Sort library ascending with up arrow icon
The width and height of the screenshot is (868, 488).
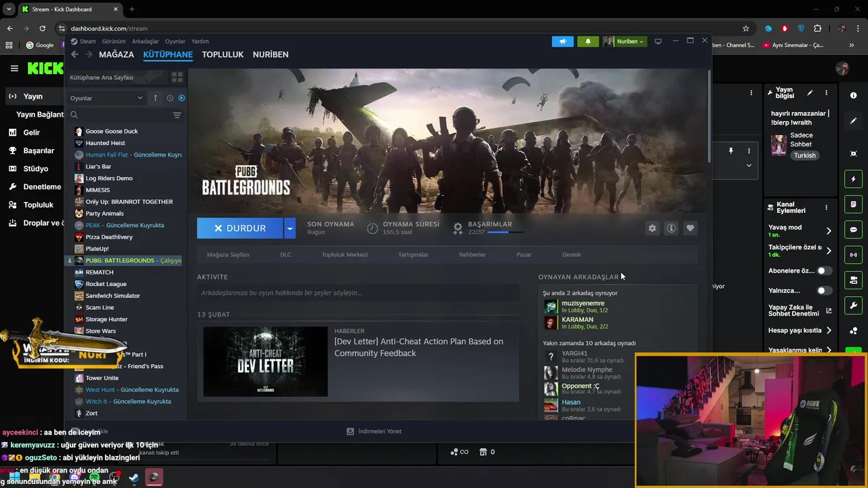(x=155, y=98)
